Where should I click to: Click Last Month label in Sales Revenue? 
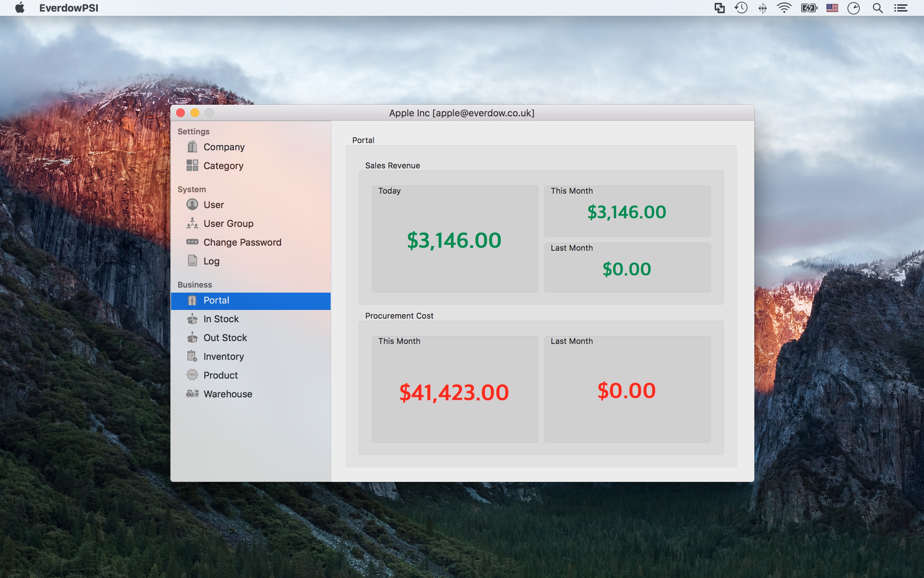[x=572, y=248]
